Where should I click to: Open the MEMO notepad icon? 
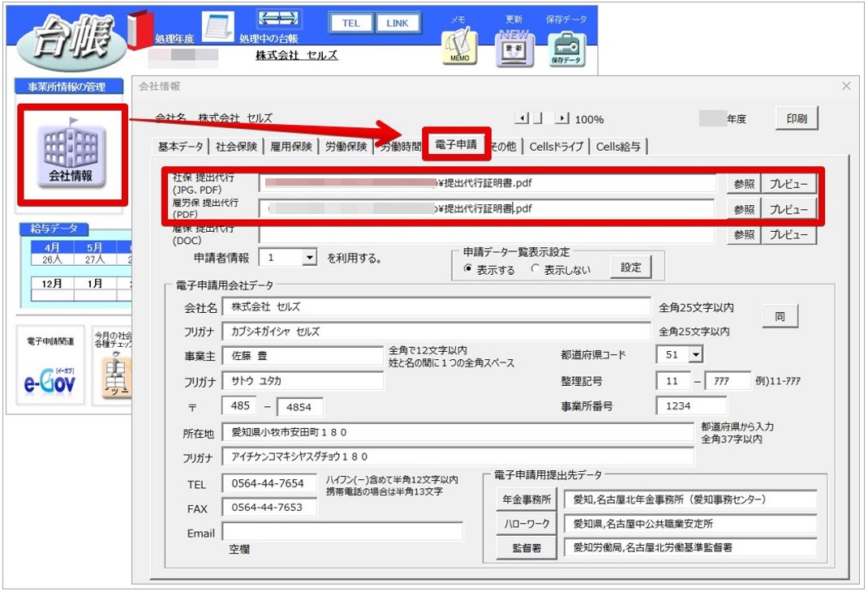[x=459, y=47]
